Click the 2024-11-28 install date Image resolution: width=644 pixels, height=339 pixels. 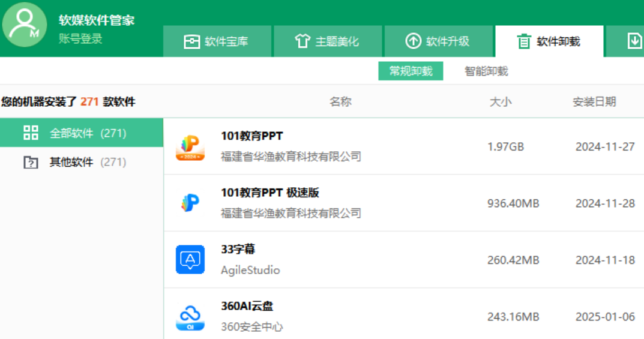[x=605, y=203]
